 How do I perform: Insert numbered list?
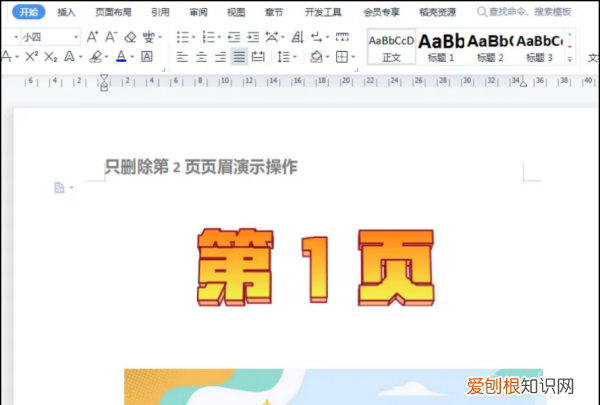pos(209,37)
